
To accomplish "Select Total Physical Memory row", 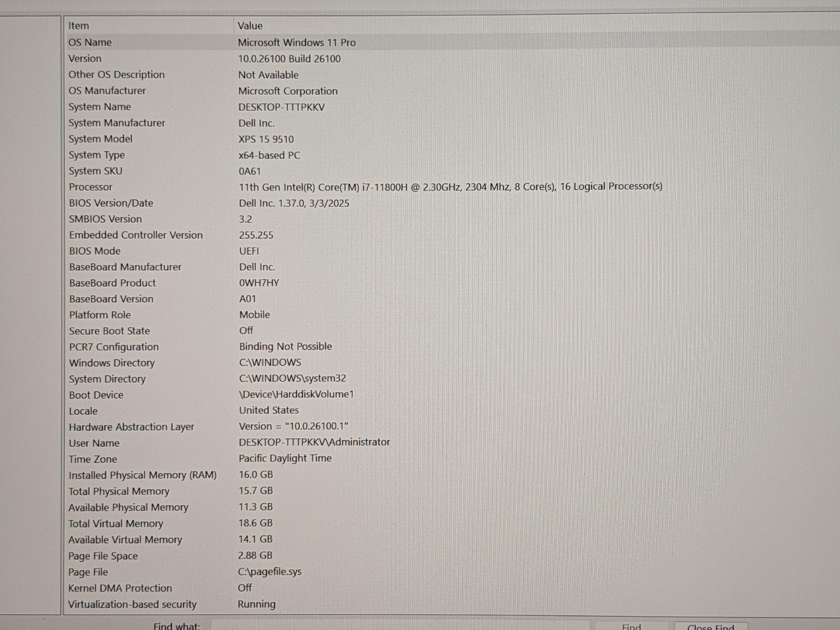I will pyautogui.click(x=451, y=491).
